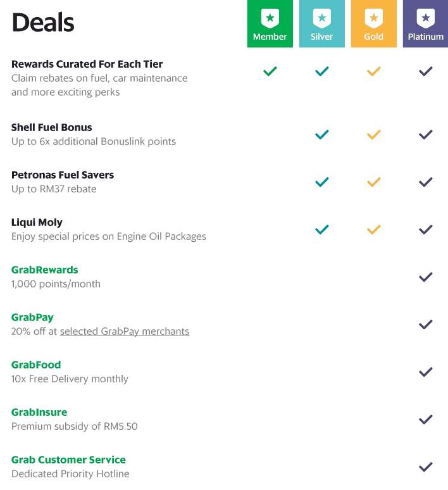Click the GrabFood heading
448x490 pixels.
(36, 365)
